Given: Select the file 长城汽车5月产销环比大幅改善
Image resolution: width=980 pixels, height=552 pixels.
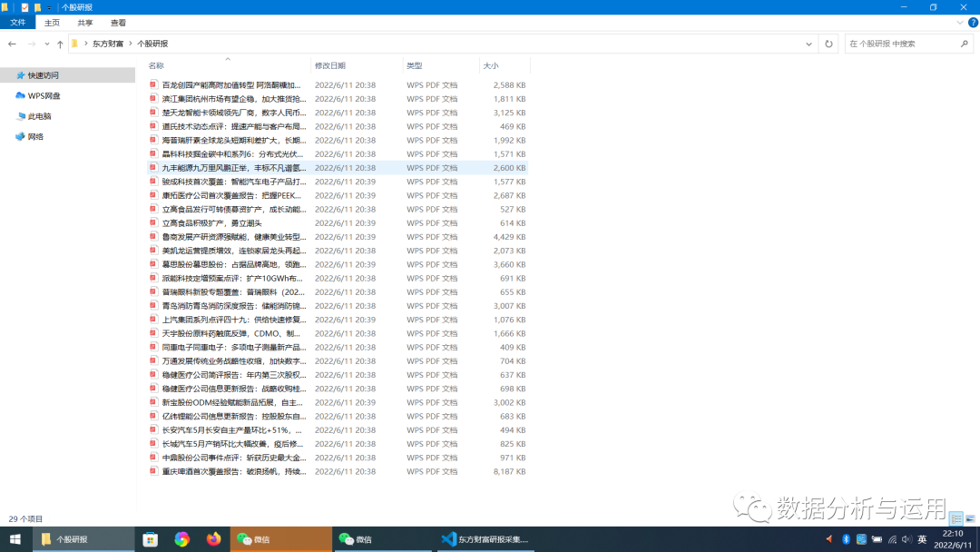Looking at the screenshot, I should pos(338,444).
